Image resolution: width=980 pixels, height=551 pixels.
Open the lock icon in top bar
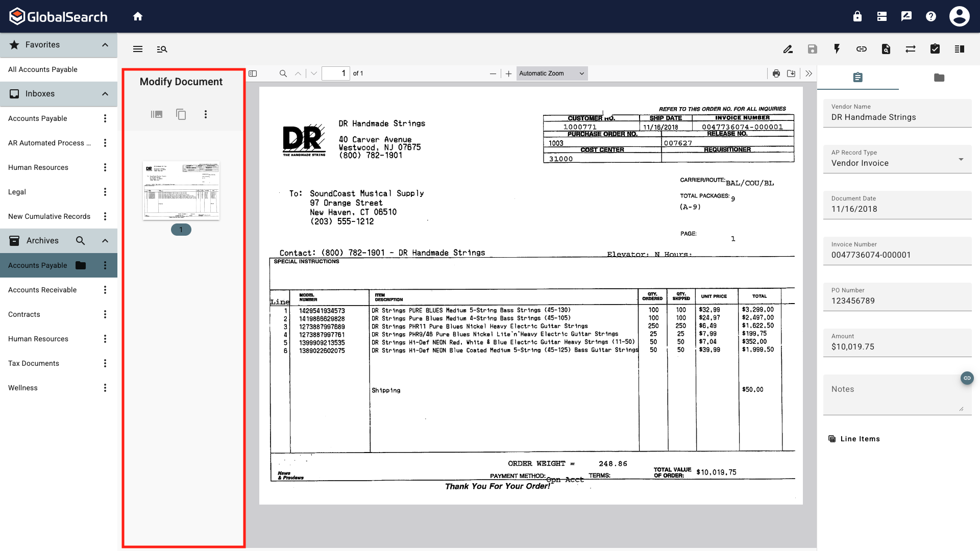pyautogui.click(x=857, y=16)
